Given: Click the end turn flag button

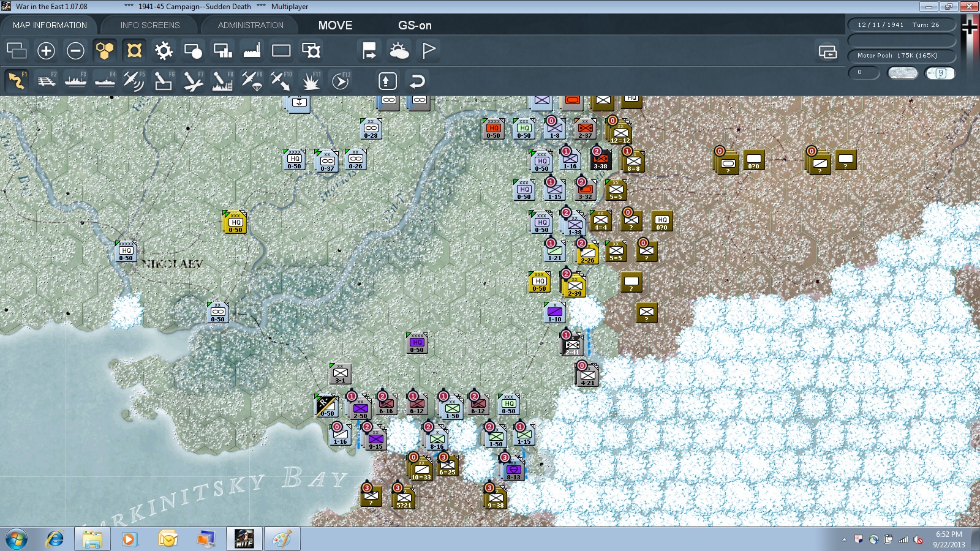Looking at the screenshot, I should pos(429,51).
